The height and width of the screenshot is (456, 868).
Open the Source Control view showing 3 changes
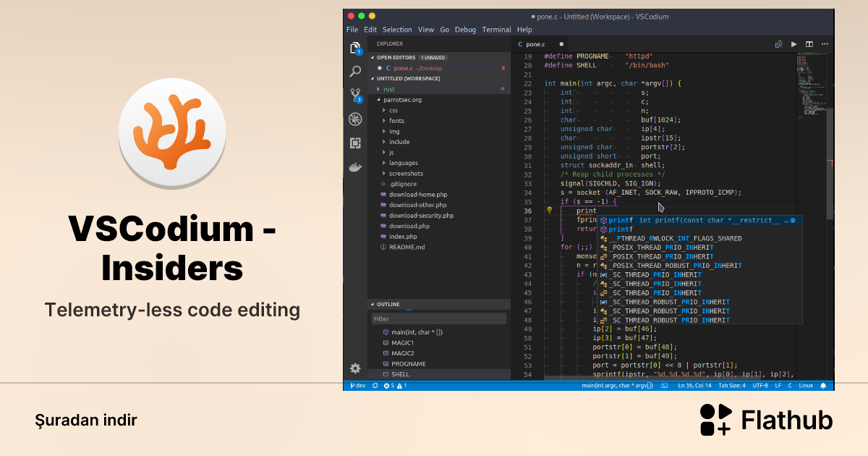coord(355,95)
